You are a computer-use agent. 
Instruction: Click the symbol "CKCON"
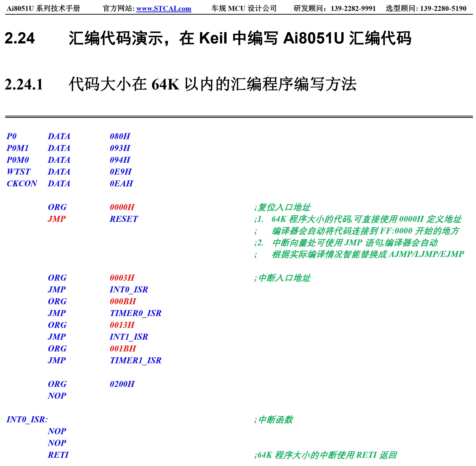[22, 183]
